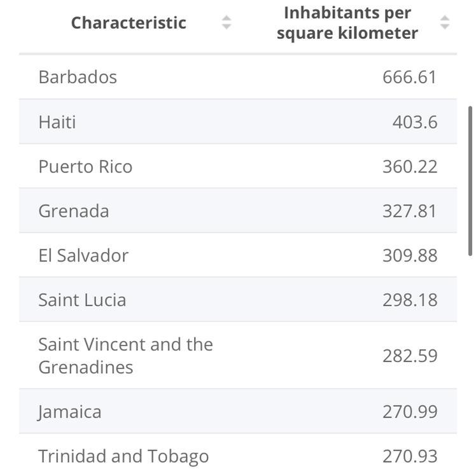Click the vertical scrollbar thumb
The height and width of the screenshot is (476, 476).
tap(470, 181)
